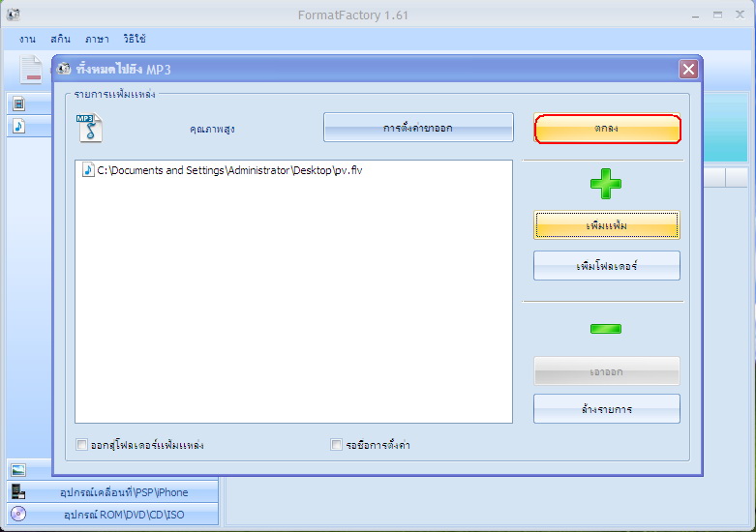756x532 pixels.
Task: Expand อุปกรณ์เคลื่อนที่\PSP\iPhone mobile device section
Action: (x=112, y=492)
